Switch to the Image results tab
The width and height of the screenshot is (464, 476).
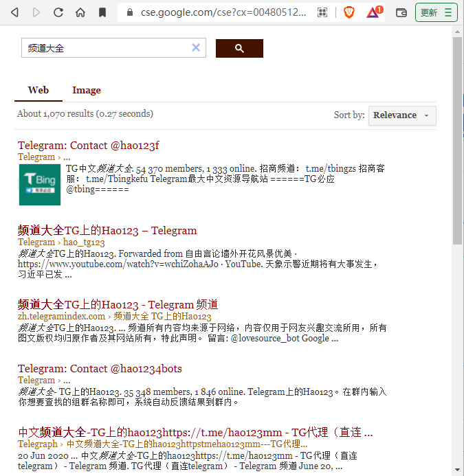[x=87, y=90]
